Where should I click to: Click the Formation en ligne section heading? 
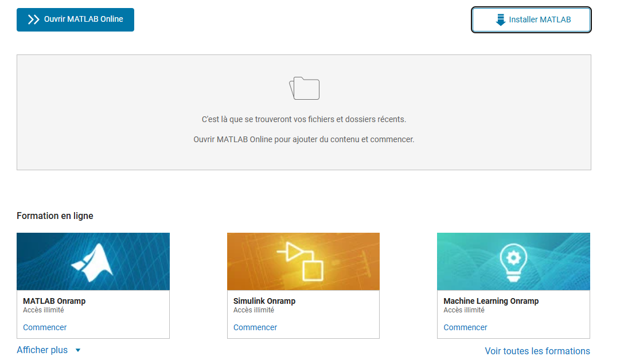tap(55, 216)
